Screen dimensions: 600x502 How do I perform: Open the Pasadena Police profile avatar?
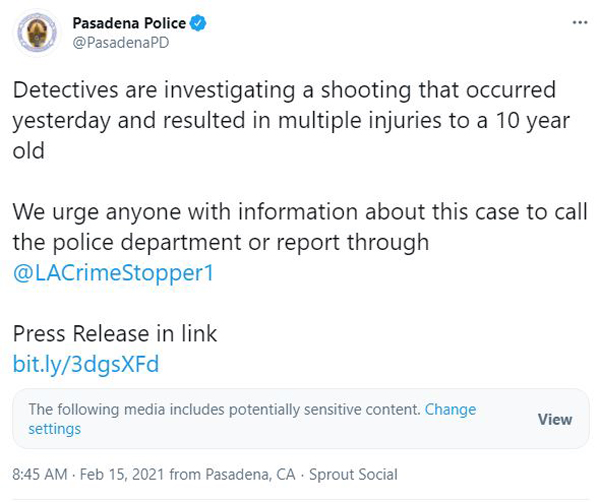click(37, 34)
